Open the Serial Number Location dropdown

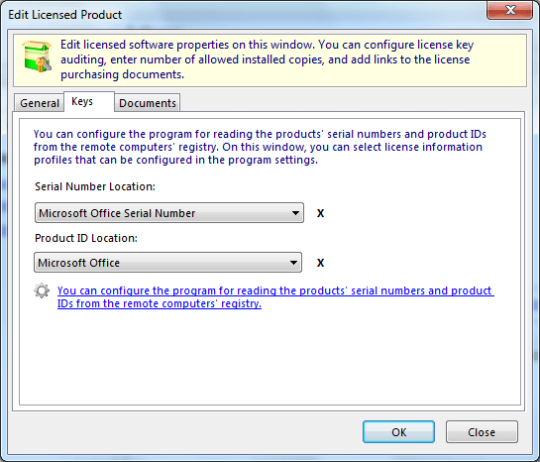[x=169, y=213]
